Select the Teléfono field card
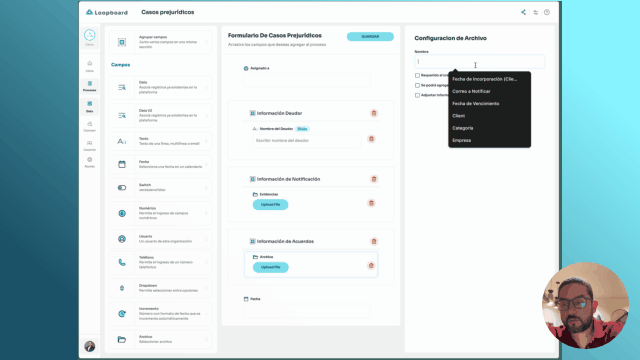Image resolution: width=640 pixels, height=360 pixels. 160,262
